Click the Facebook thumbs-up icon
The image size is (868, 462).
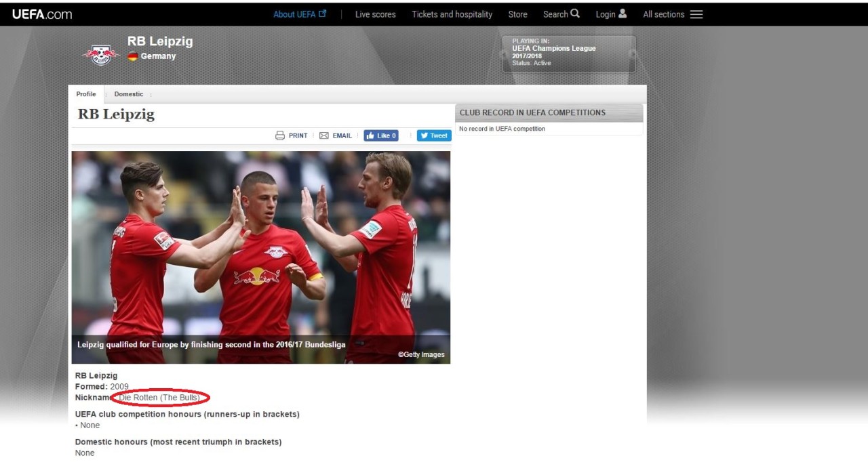[x=370, y=135]
